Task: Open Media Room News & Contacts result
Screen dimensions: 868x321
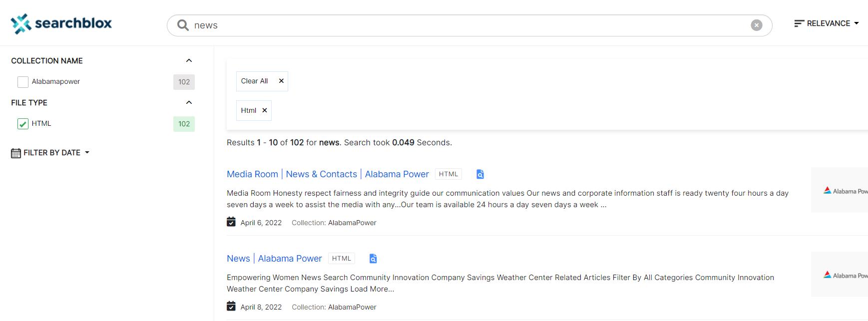Action: tap(328, 174)
